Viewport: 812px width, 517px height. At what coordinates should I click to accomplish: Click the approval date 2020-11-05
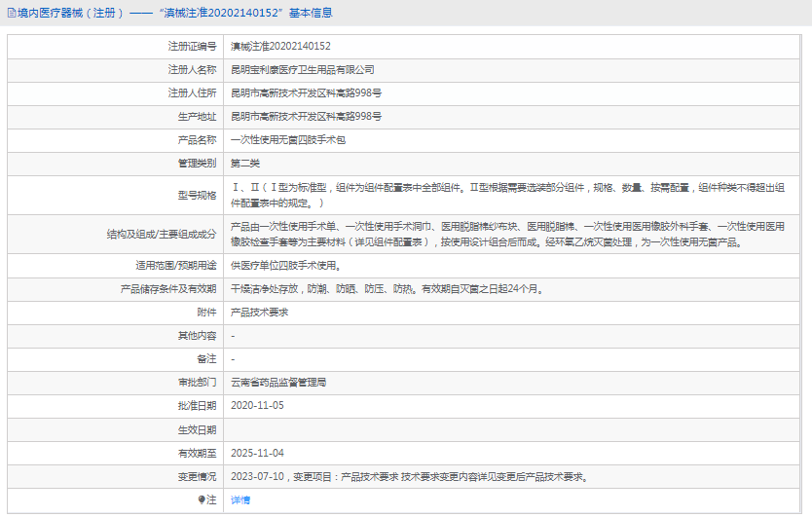click(x=257, y=406)
